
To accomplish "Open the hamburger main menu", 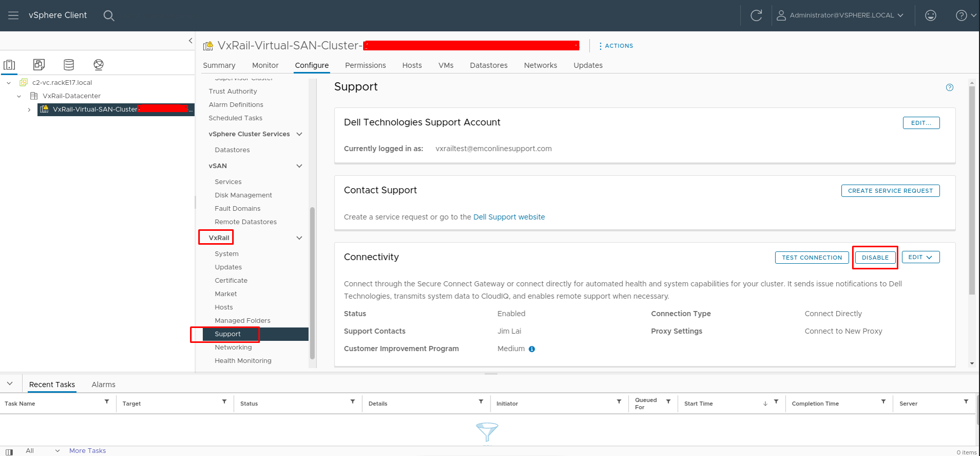I will point(13,15).
